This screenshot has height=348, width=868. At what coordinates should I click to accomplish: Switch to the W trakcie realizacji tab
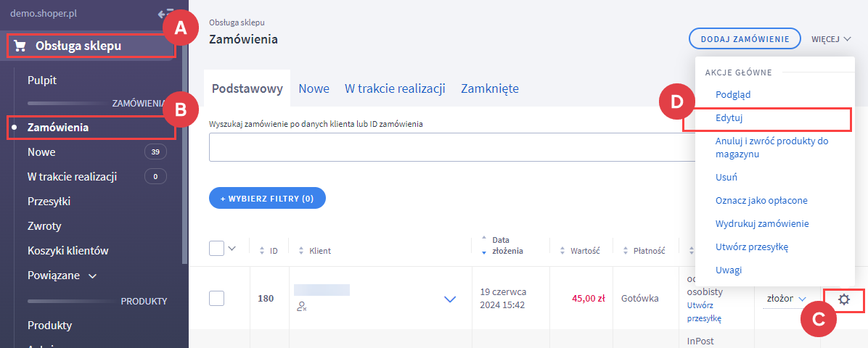pyautogui.click(x=395, y=88)
